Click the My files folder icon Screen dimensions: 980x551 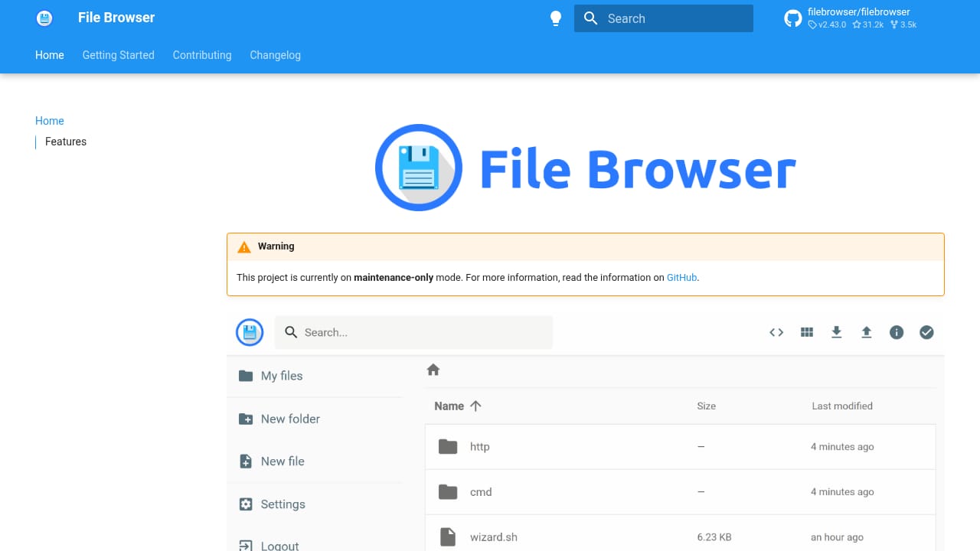(x=246, y=376)
